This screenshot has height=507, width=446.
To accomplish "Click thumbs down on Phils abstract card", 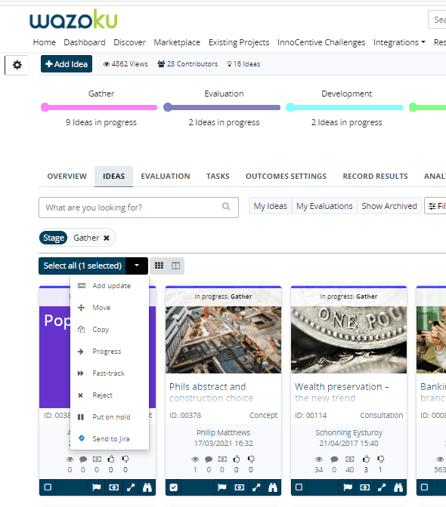I will 251,459.
